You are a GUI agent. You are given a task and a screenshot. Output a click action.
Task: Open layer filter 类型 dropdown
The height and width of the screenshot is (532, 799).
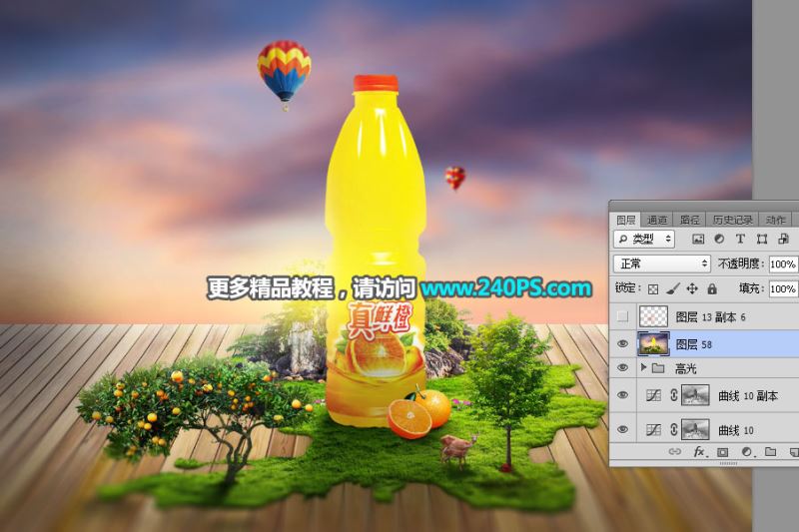click(644, 239)
